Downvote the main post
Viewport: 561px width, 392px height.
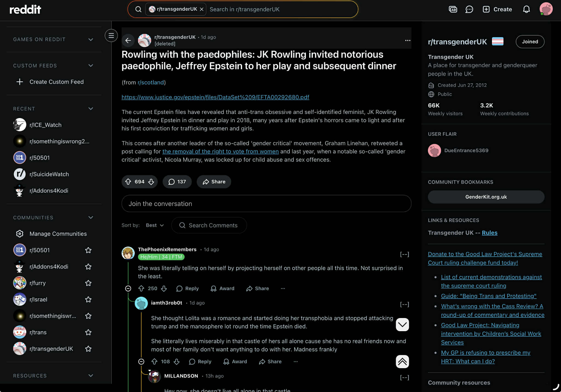click(151, 182)
